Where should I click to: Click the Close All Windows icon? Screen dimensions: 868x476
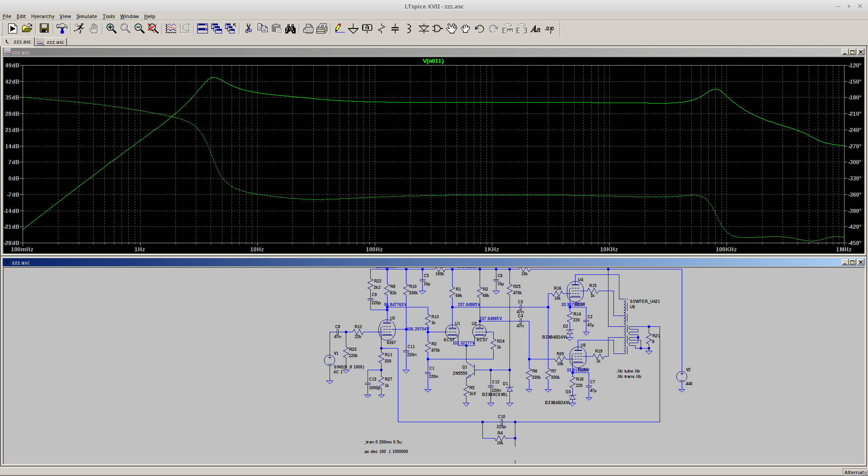pos(231,29)
